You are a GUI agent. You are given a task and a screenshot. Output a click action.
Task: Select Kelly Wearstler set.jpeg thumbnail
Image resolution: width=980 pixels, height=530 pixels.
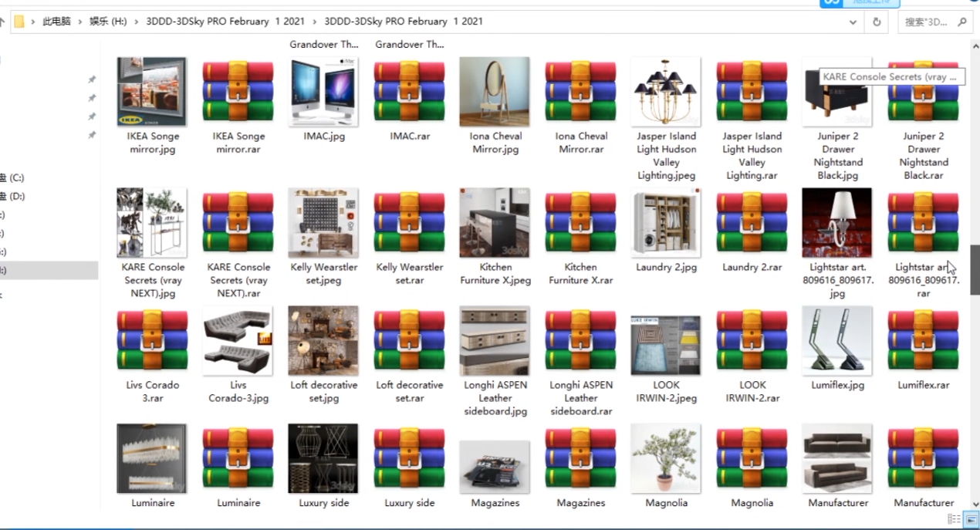(323, 223)
